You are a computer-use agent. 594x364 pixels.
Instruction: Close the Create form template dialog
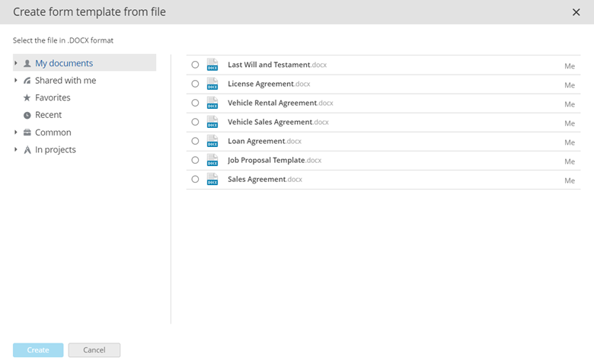576,11
